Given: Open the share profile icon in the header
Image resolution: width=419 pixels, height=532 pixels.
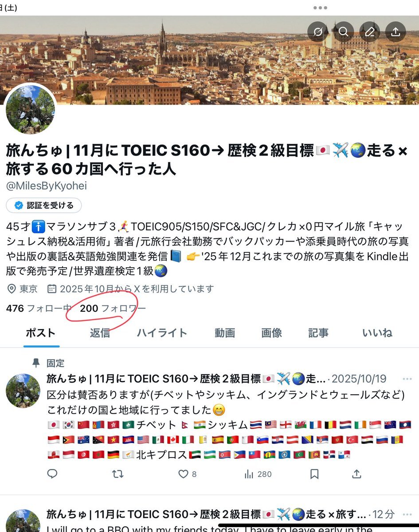Looking at the screenshot, I should 396,32.
